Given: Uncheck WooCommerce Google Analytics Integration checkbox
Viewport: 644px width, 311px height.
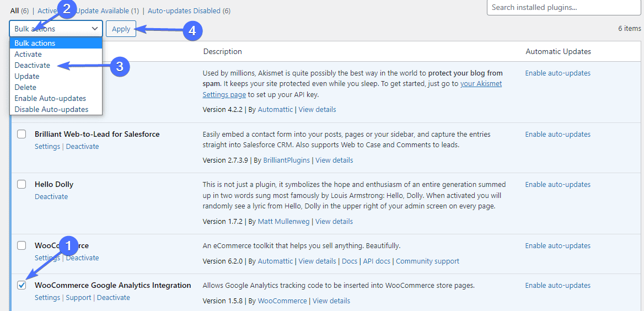Looking at the screenshot, I should click(22, 285).
